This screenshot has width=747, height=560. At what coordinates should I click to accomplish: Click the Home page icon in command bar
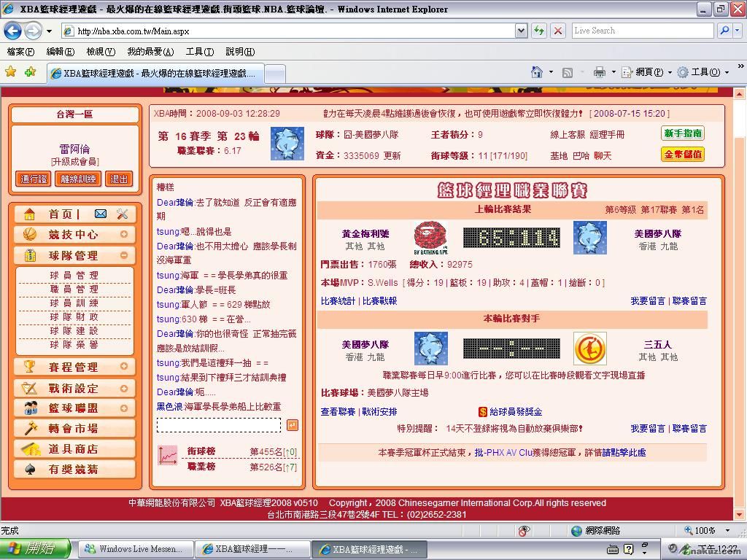537,72
